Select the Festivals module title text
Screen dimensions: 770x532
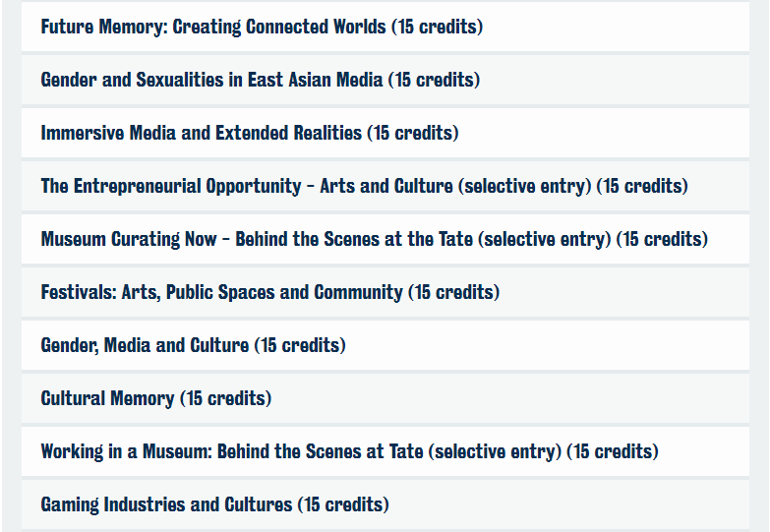pos(270,292)
